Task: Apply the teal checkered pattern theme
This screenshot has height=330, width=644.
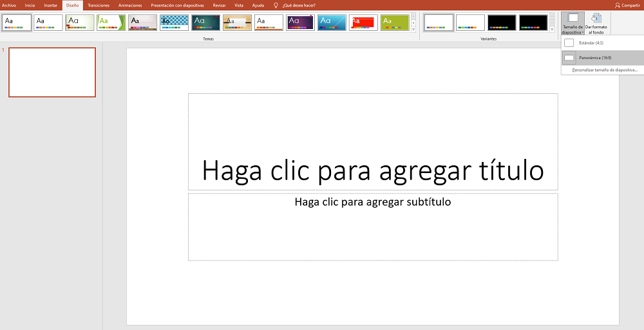Action: click(174, 23)
